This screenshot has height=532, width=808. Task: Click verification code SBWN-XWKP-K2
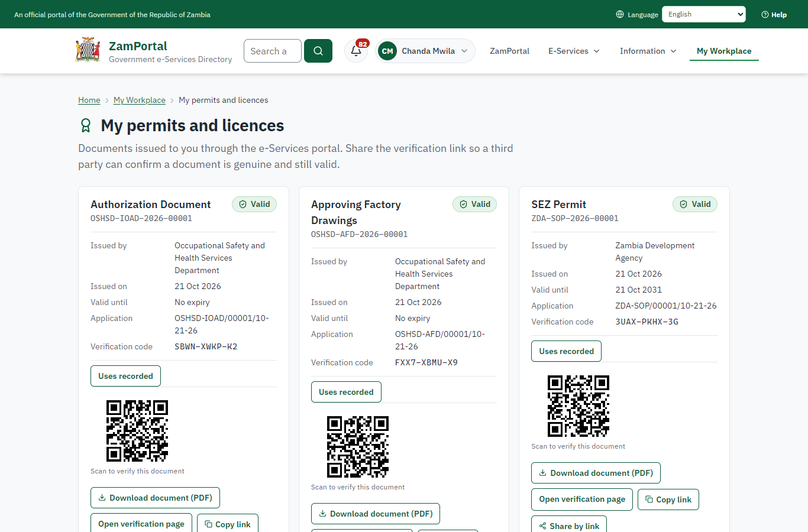pyautogui.click(x=206, y=346)
